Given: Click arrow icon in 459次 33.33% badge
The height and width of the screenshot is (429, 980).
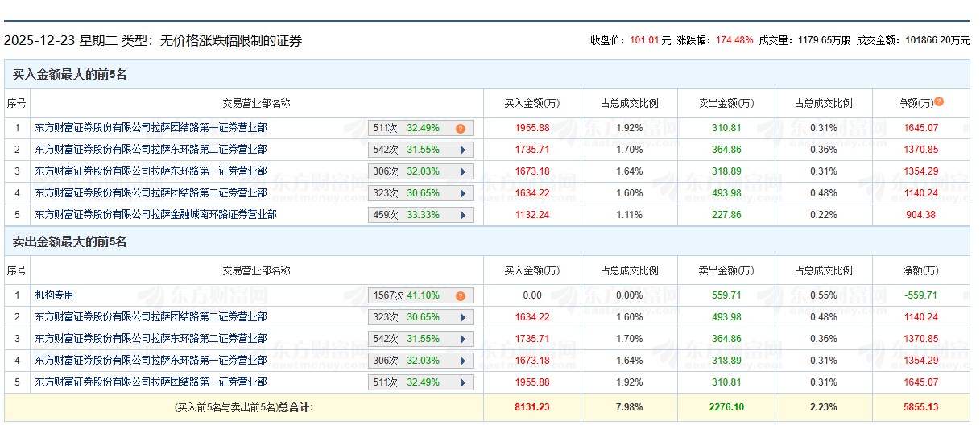Looking at the screenshot, I should (x=463, y=215).
